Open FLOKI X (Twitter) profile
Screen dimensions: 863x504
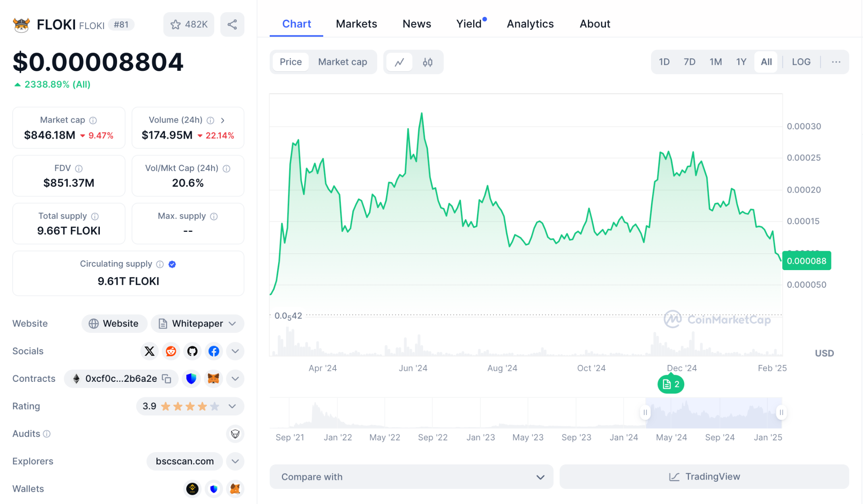point(150,351)
